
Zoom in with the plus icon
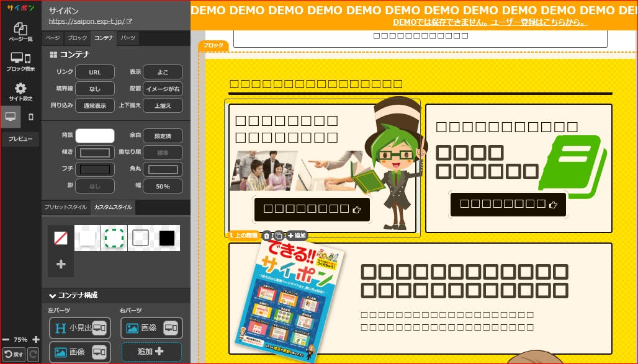pyautogui.click(x=36, y=339)
